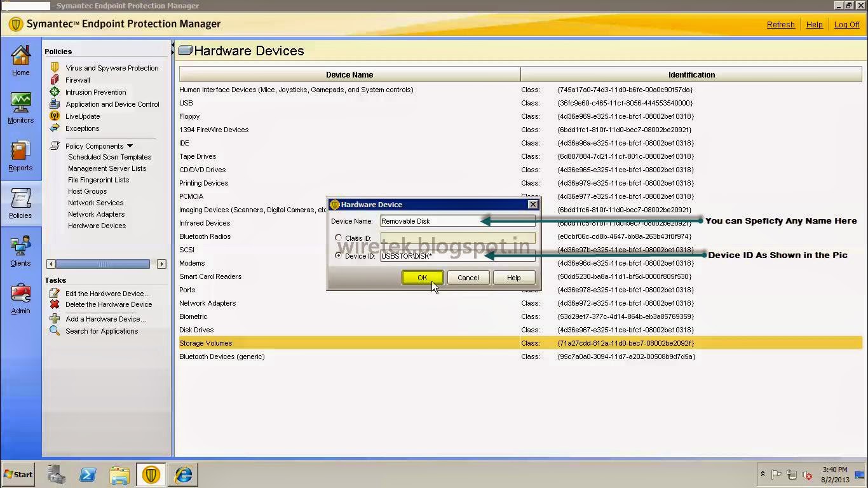The width and height of the screenshot is (868, 488).
Task: Select the 1394 FireWire Devices row
Action: pos(520,130)
